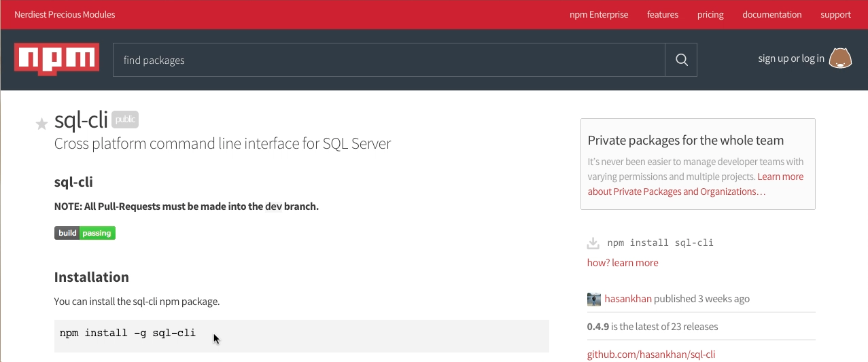
Task: Click hasankhan's avatar thumbnail
Action: click(594, 299)
